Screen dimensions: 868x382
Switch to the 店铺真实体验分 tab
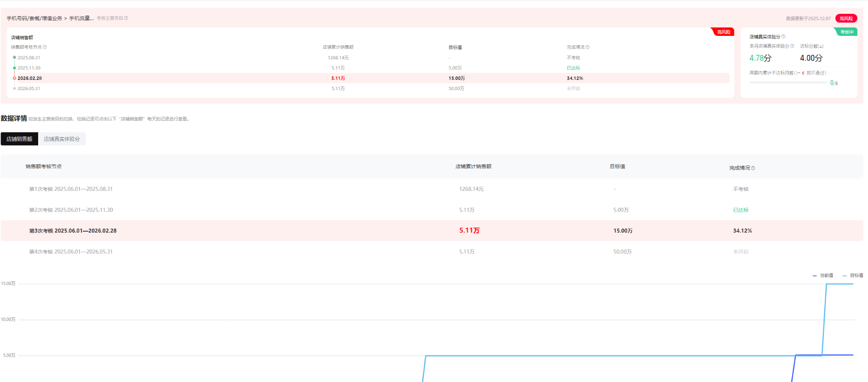[x=62, y=139]
